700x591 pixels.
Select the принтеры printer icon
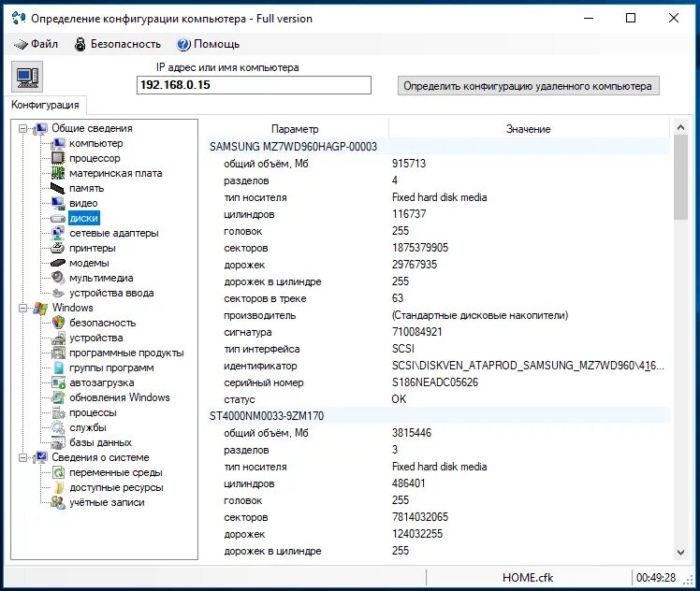[58, 248]
